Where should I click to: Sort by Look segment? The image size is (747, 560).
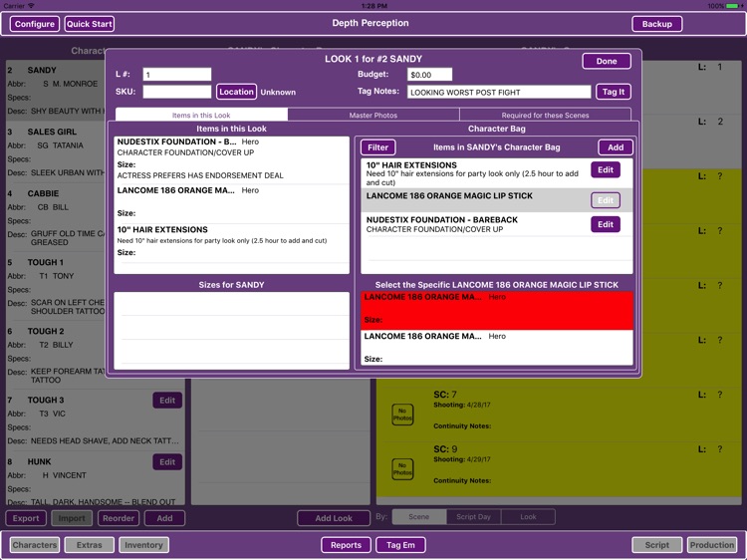tap(528, 516)
